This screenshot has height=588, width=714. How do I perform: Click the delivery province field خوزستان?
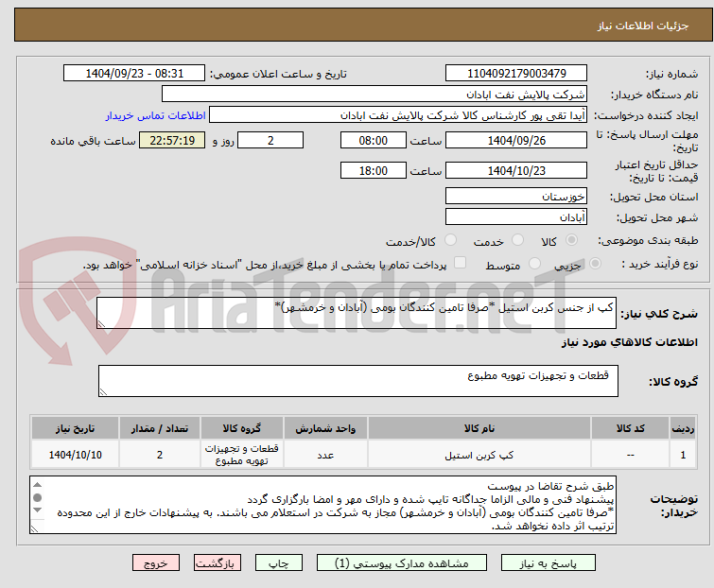coord(516,196)
